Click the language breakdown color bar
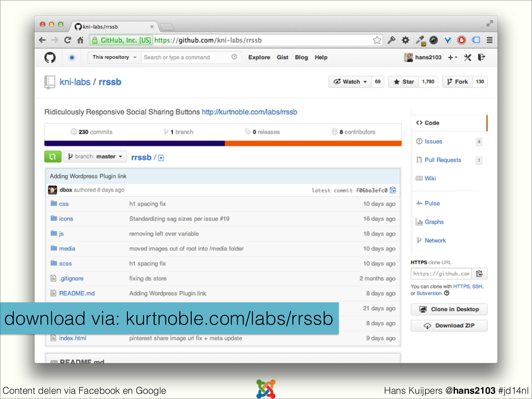The height and width of the screenshot is (399, 532). (x=223, y=143)
